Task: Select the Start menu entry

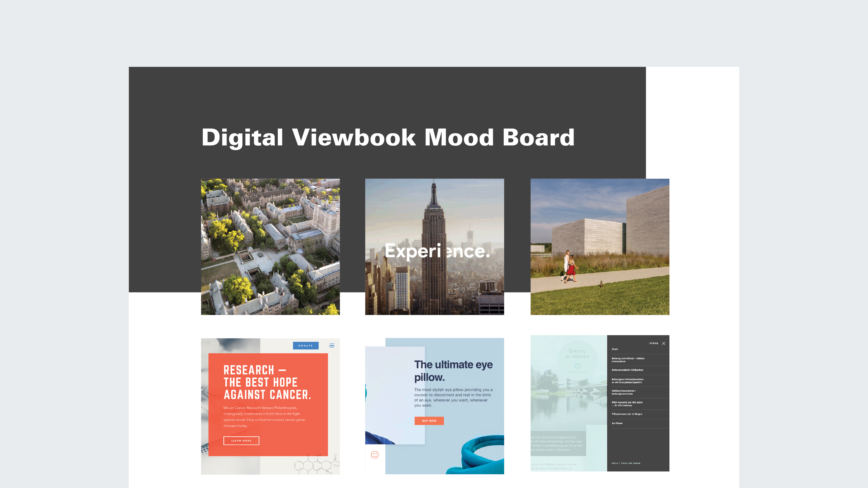Action: [615, 349]
